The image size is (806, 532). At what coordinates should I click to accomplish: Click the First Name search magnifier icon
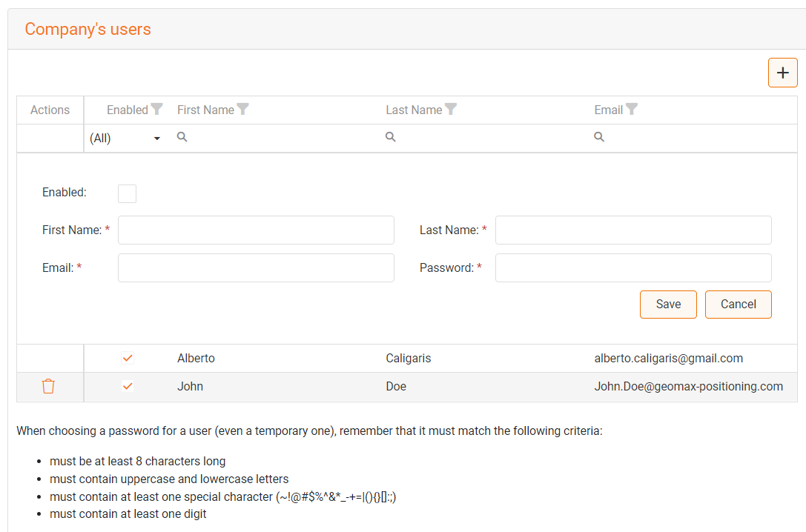click(x=182, y=137)
